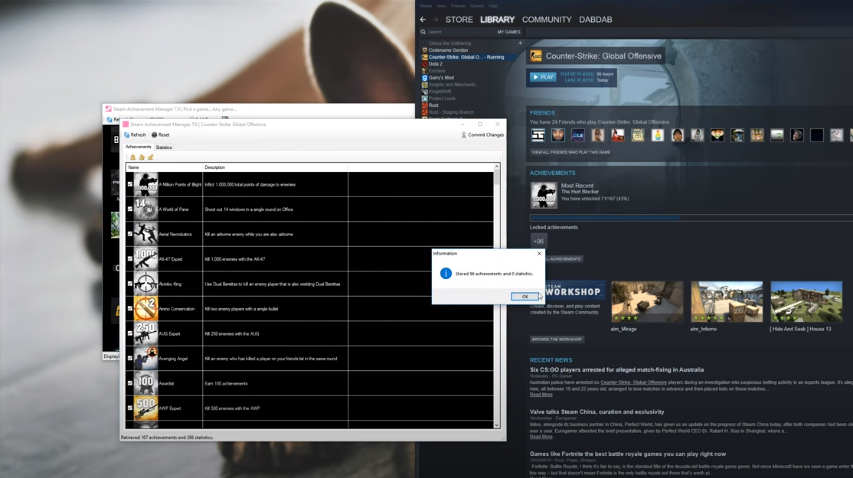The image size is (853, 478).
Task: Click the +96 locked achievements button
Action: point(539,241)
